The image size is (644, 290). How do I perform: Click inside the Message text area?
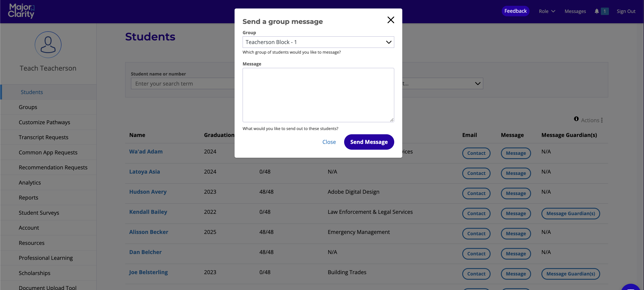pos(318,95)
